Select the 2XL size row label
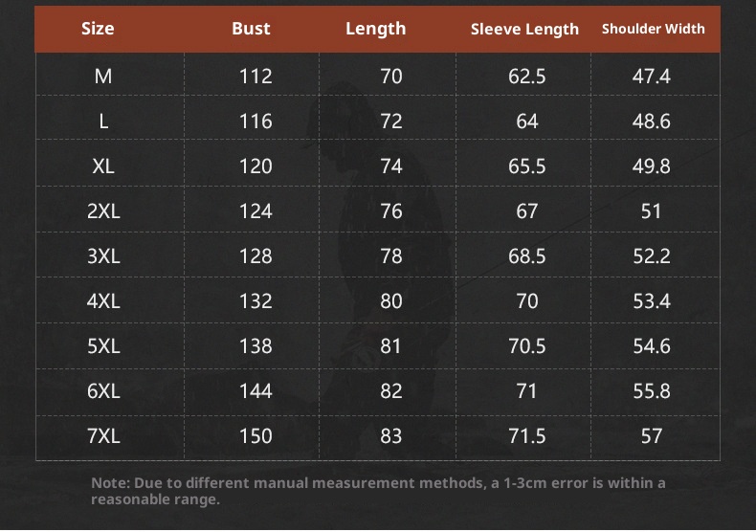Image resolution: width=756 pixels, height=532 pixels. (103, 211)
